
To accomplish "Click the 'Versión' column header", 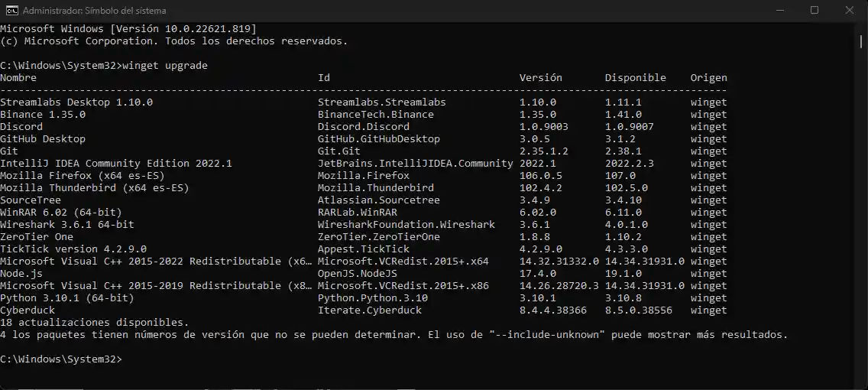I will coord(541,78).
